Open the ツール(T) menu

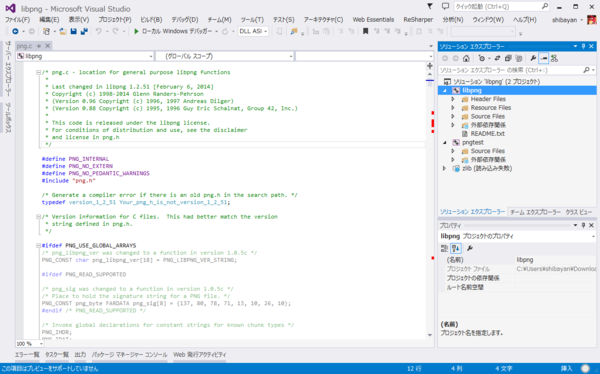[252, 20]
